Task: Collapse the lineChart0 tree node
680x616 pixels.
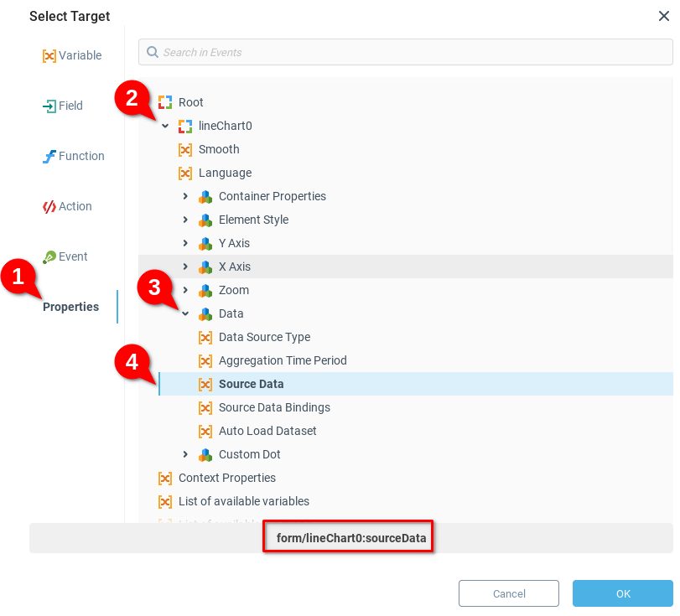Action: [165, 126]
